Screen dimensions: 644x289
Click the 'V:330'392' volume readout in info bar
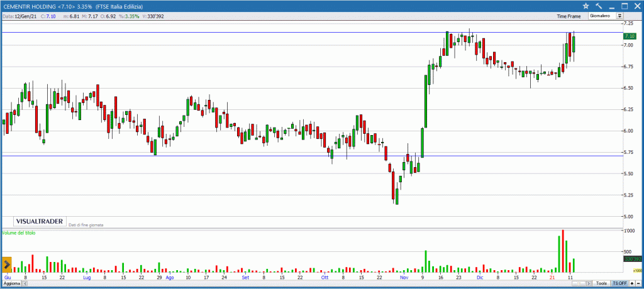coord(153,16)
